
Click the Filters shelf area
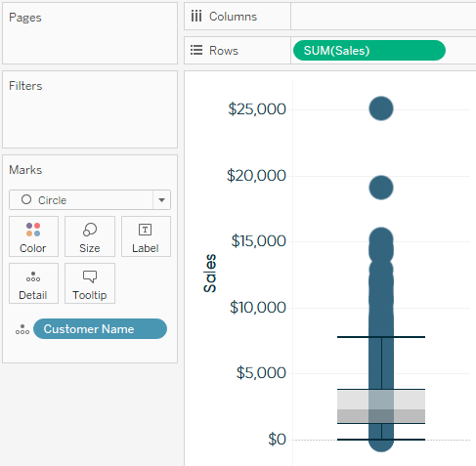click(90, 109)
